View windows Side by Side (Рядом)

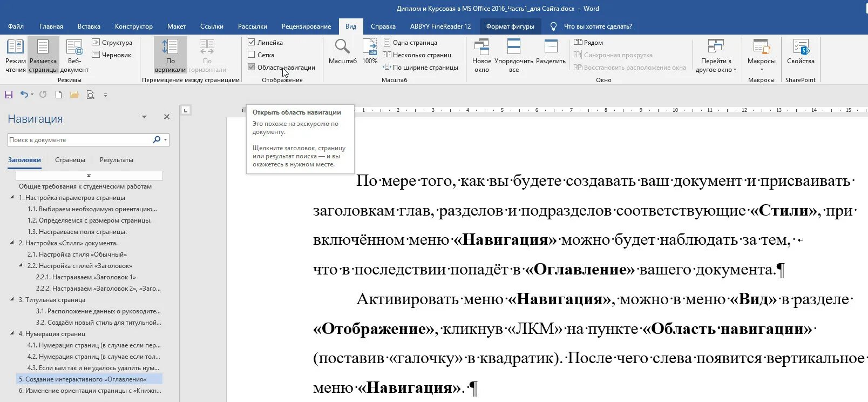point(588,42)
